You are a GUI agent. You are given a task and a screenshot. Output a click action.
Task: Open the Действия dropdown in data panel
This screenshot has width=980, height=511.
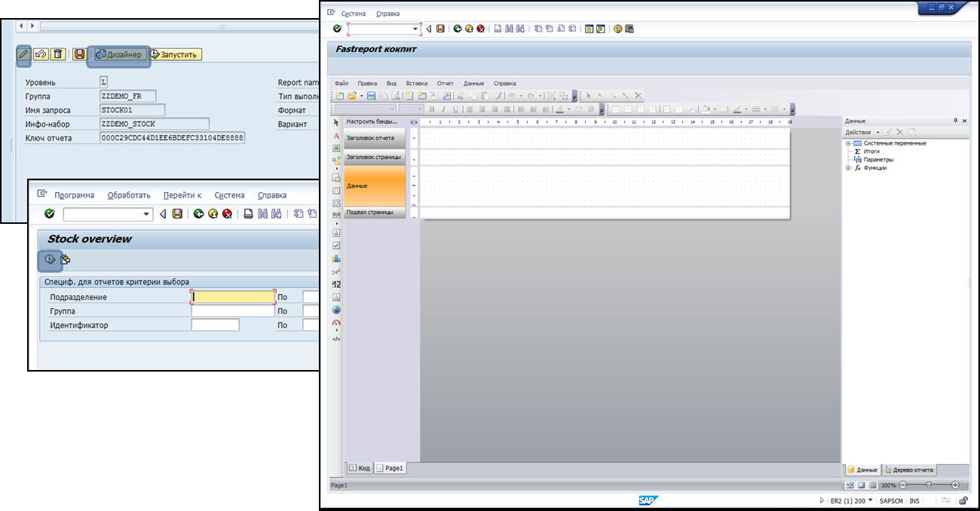coord(862,133)
